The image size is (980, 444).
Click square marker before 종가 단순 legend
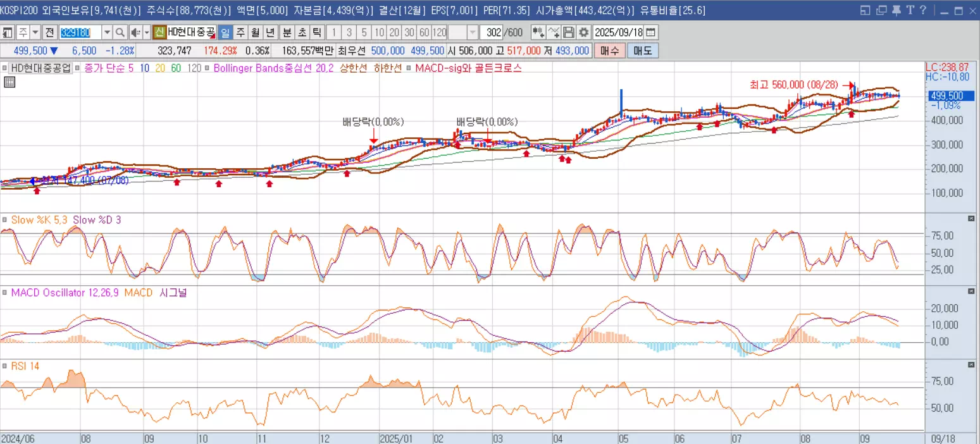[x=78, y=68]
